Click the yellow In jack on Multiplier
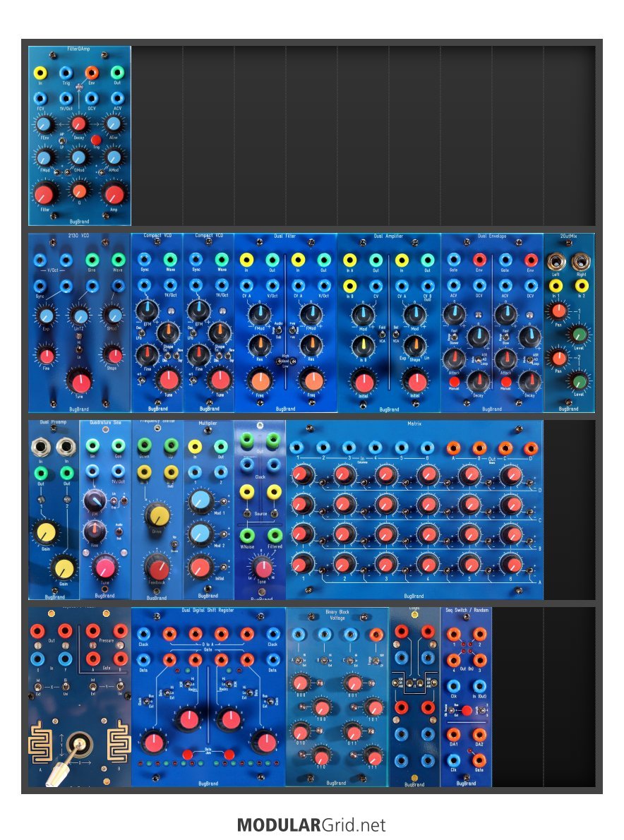The image size is (624, 840). (196, 446)
